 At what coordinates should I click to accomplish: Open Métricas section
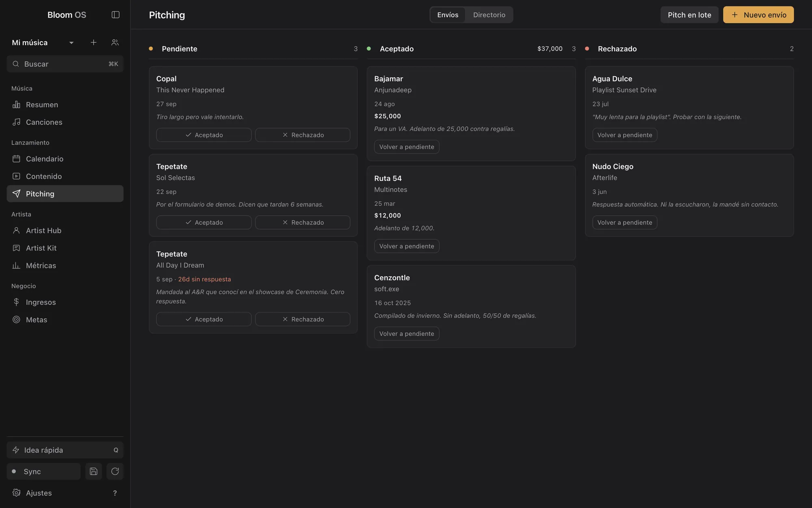point(65,265)
